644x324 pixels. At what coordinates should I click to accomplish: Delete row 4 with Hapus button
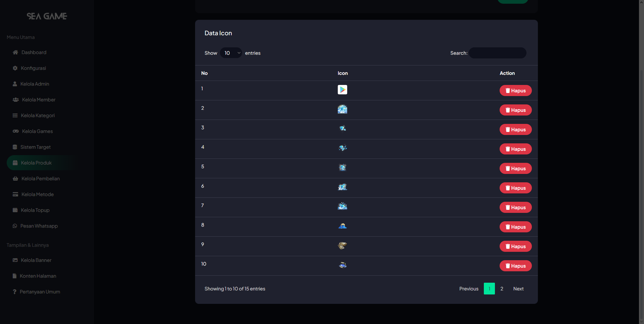[x=516, y=149]
